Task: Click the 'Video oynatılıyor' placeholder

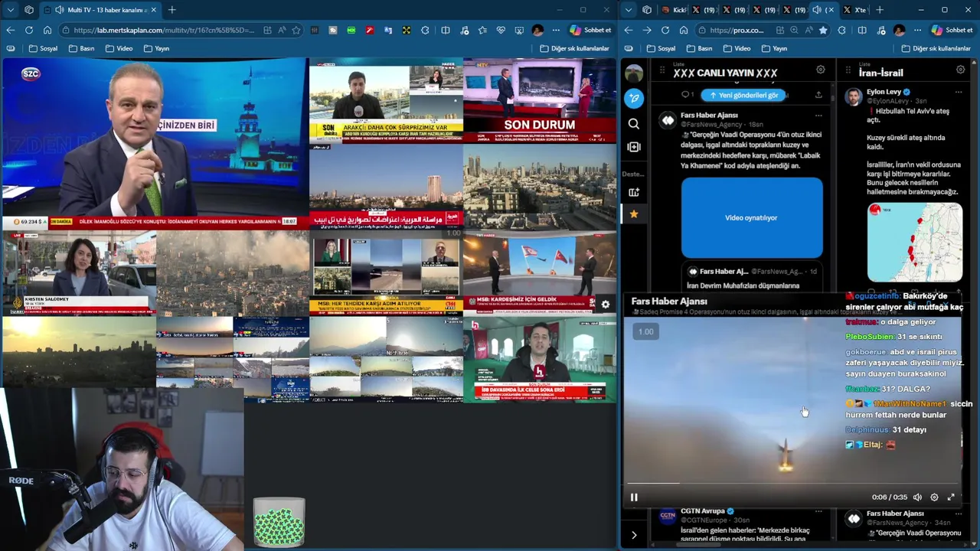Action: pos(752,217)
